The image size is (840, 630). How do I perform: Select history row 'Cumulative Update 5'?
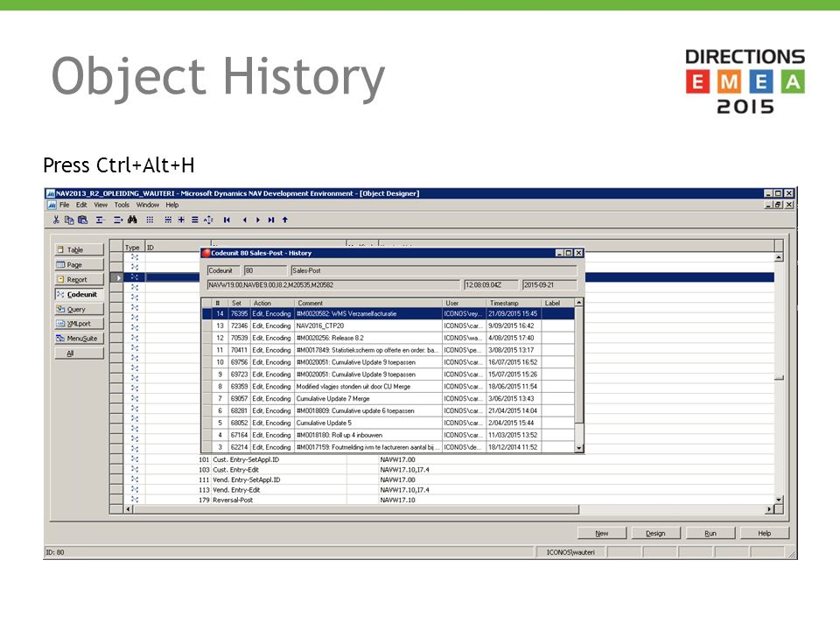coord(388,423)
